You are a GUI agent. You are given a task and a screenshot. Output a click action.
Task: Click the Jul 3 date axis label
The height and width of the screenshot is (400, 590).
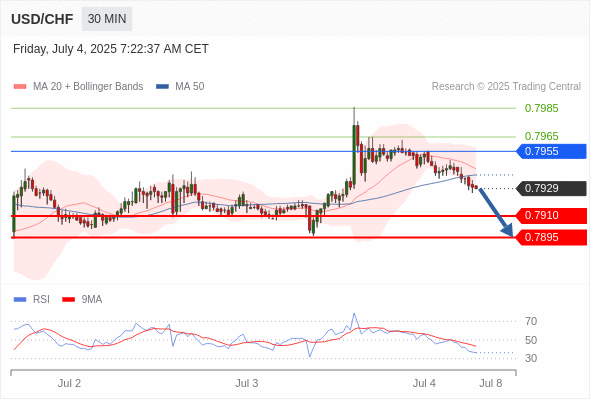pos(247,383)
